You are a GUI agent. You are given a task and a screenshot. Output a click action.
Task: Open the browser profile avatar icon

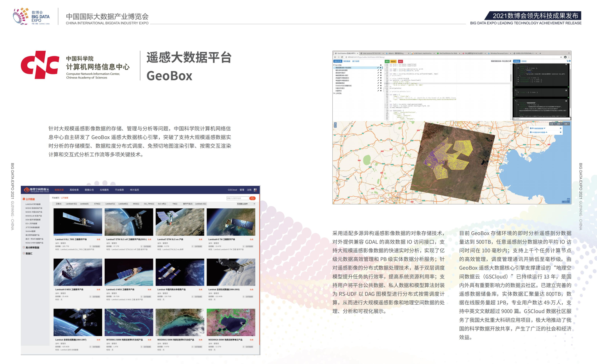(565, 57)
